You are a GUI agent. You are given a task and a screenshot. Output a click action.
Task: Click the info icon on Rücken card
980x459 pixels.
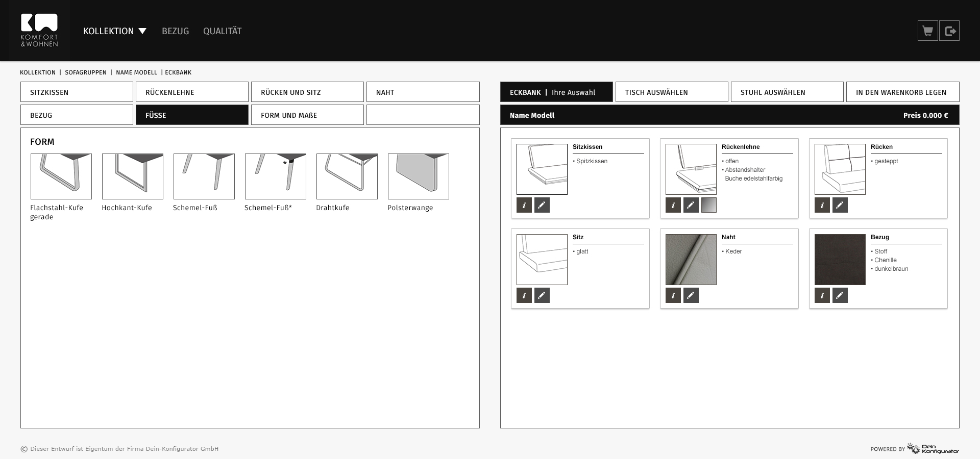[822, 205]
